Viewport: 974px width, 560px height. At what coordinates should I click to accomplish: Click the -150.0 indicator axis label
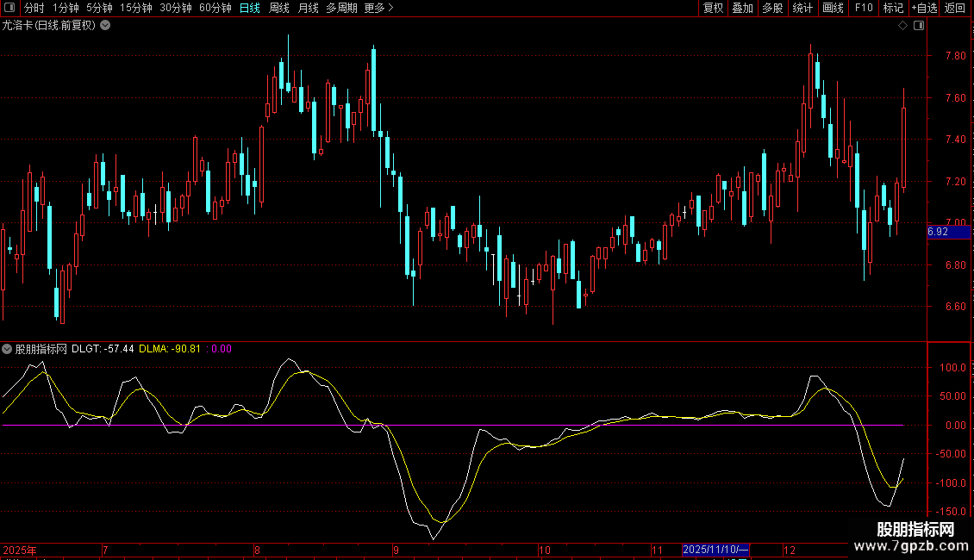[951, 512]
